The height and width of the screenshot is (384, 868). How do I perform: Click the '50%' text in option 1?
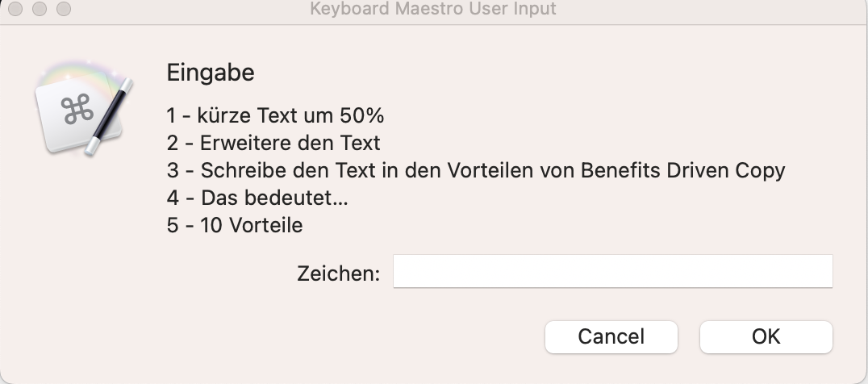point(361,115)
